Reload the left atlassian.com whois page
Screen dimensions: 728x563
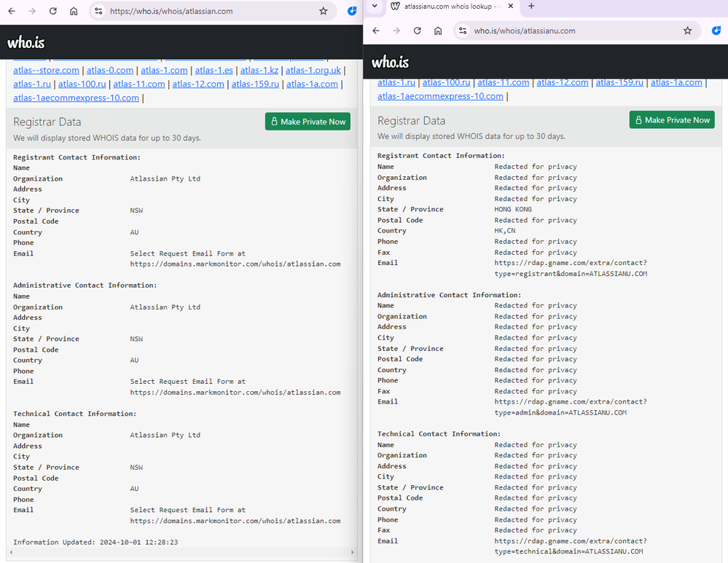coord(53,11)
